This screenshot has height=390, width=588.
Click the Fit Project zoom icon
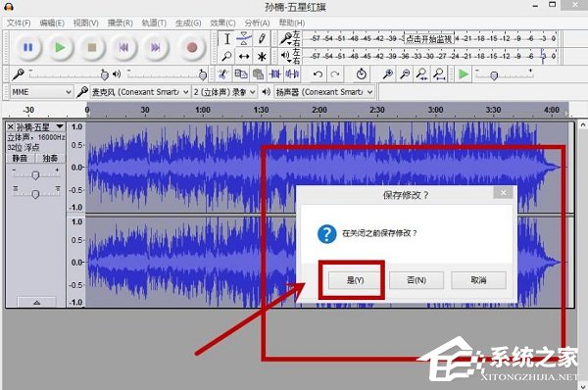(439, 73)
